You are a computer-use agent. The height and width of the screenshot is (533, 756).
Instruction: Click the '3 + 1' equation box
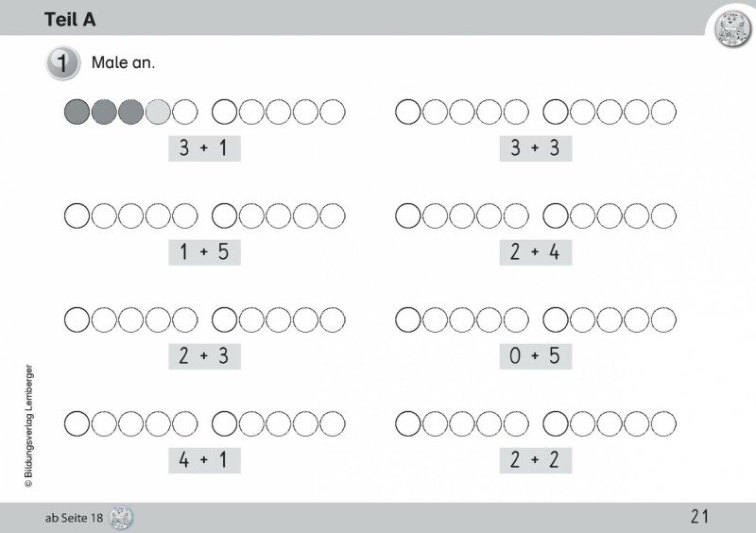coord(204,147)
